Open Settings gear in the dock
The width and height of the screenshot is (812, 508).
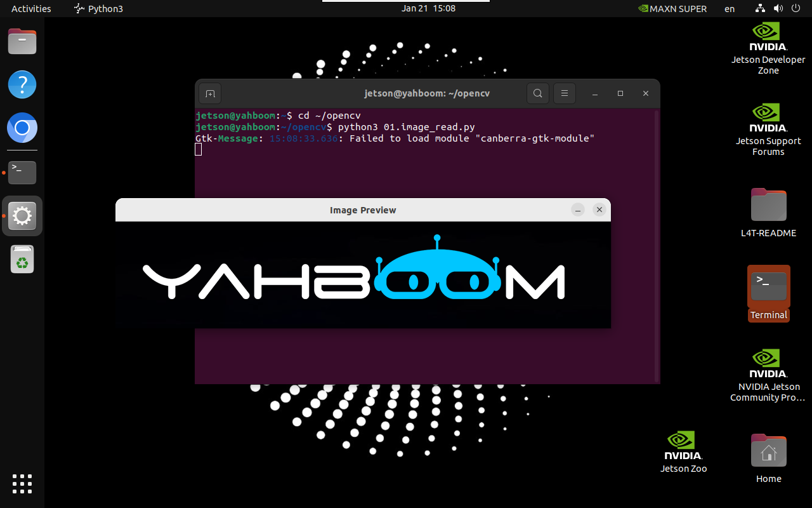[x=22, y=217]
